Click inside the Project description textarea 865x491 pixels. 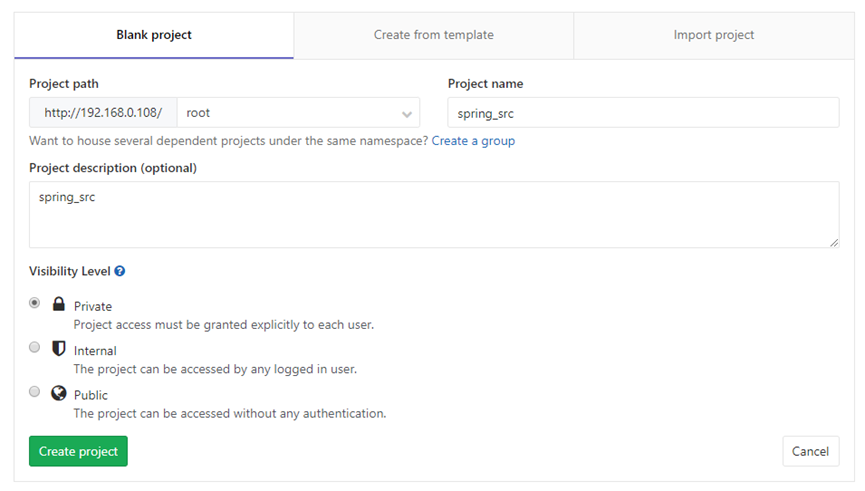(434, 215)
